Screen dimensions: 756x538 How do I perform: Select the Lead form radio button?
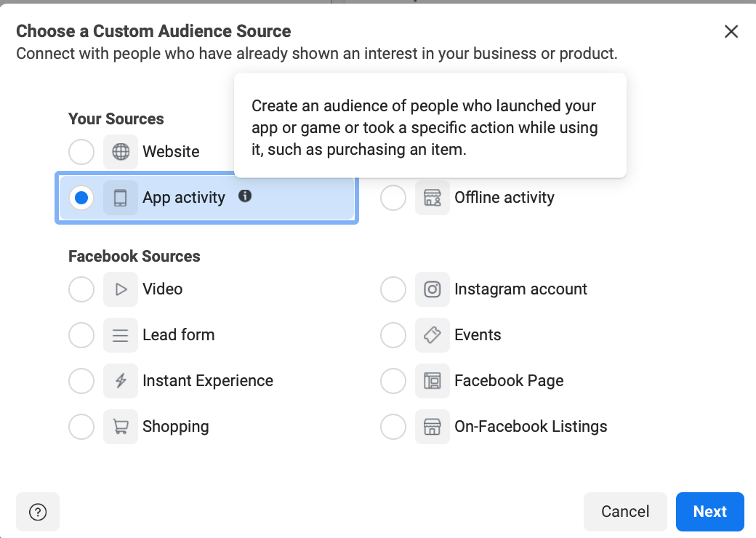click(x=81, y=335)
